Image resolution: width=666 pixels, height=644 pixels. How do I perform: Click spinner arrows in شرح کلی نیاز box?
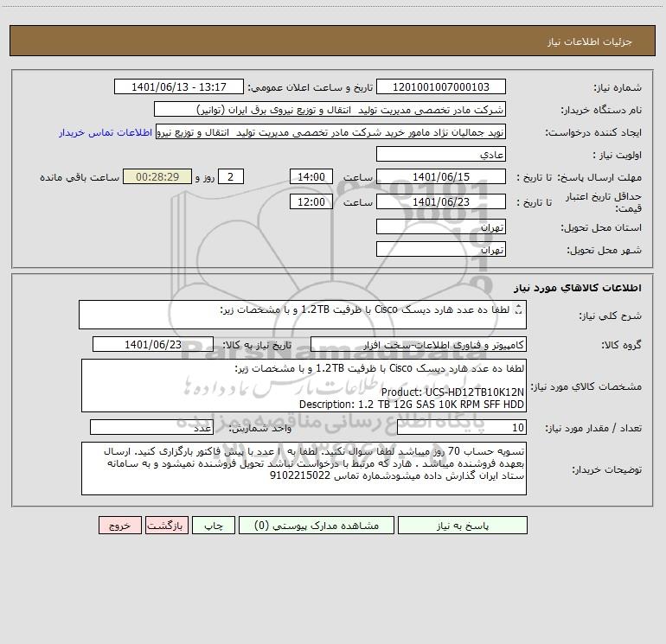coord(518,310)
